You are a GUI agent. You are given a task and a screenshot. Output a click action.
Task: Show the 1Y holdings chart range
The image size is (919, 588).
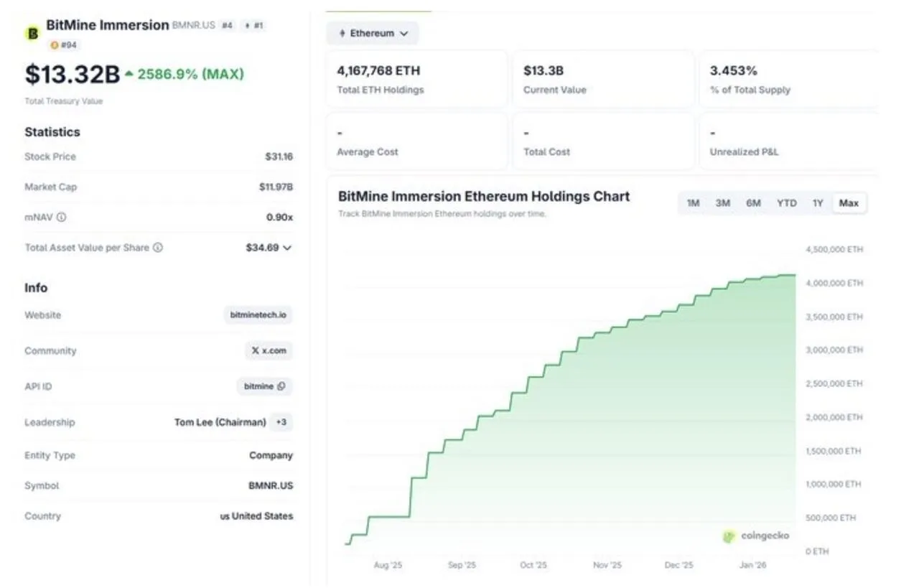pyautogui.click(x=818, y=203)
